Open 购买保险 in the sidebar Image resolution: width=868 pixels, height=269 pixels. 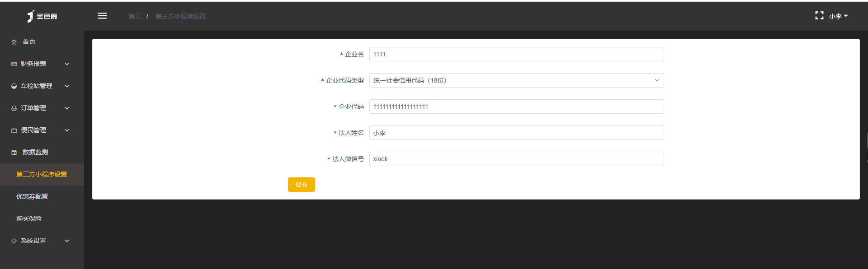coord(42,218)
